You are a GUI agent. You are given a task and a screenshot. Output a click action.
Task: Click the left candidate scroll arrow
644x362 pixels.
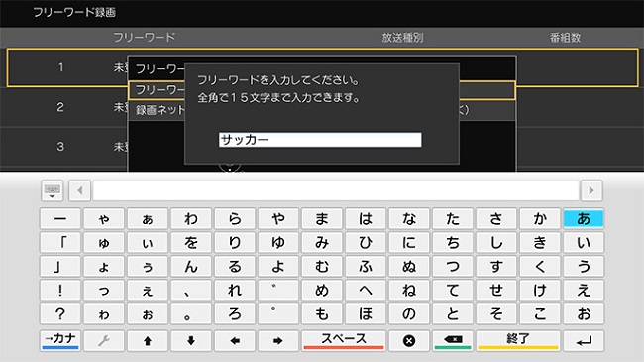(x=79, y=190)
